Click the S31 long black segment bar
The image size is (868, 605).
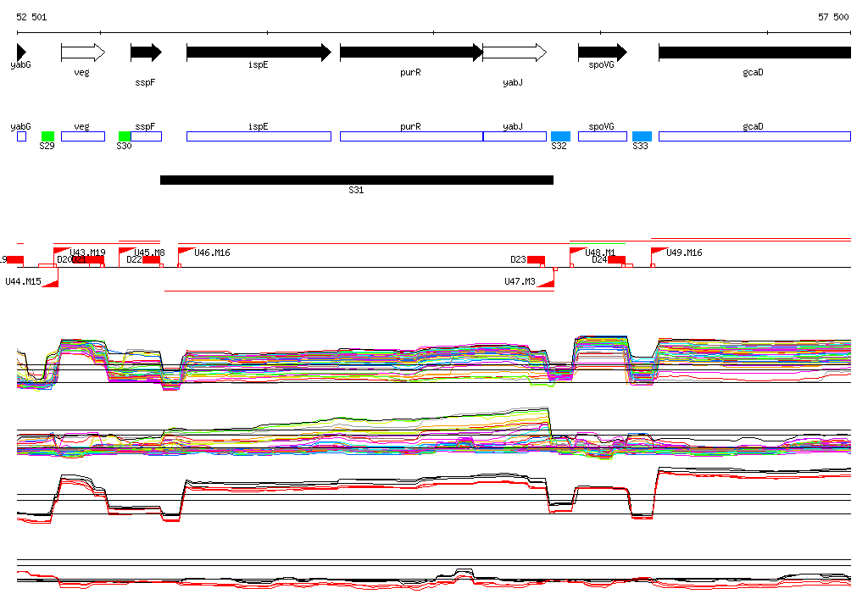click(x=357, y=180)
